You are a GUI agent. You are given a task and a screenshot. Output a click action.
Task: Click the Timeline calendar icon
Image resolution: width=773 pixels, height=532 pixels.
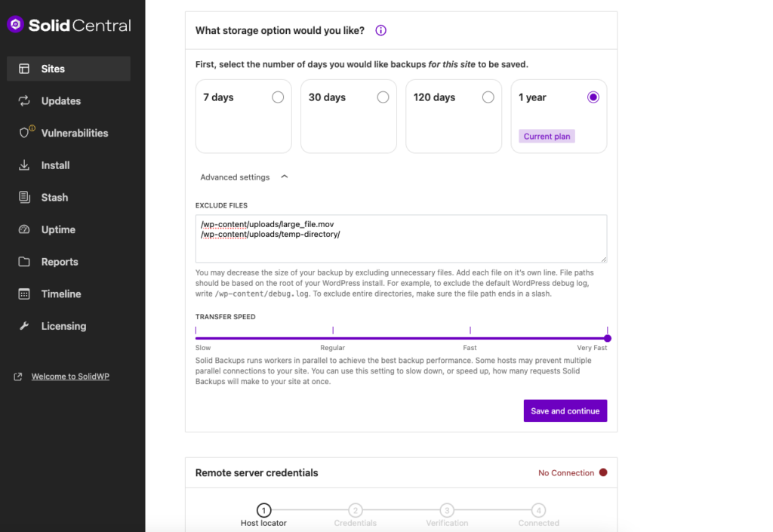[24, 294]
